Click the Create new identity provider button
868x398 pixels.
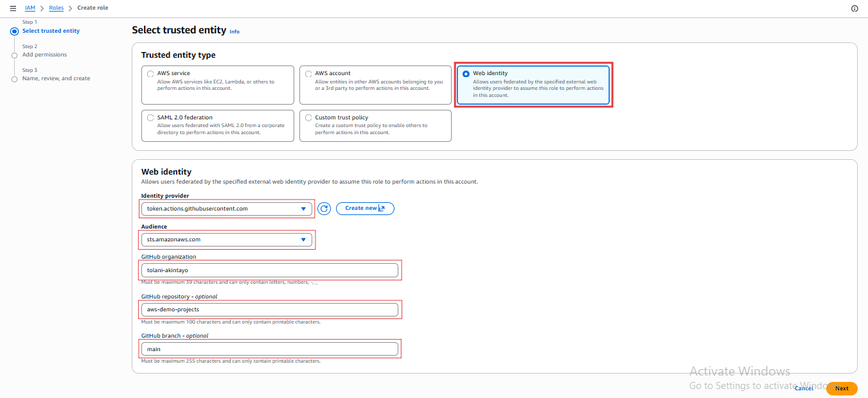pos(365,208)
